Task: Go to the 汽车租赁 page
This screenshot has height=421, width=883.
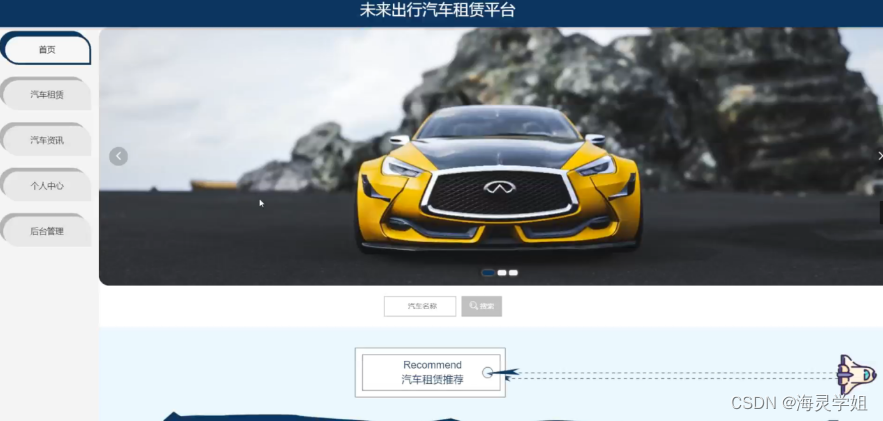Action: 46,95
